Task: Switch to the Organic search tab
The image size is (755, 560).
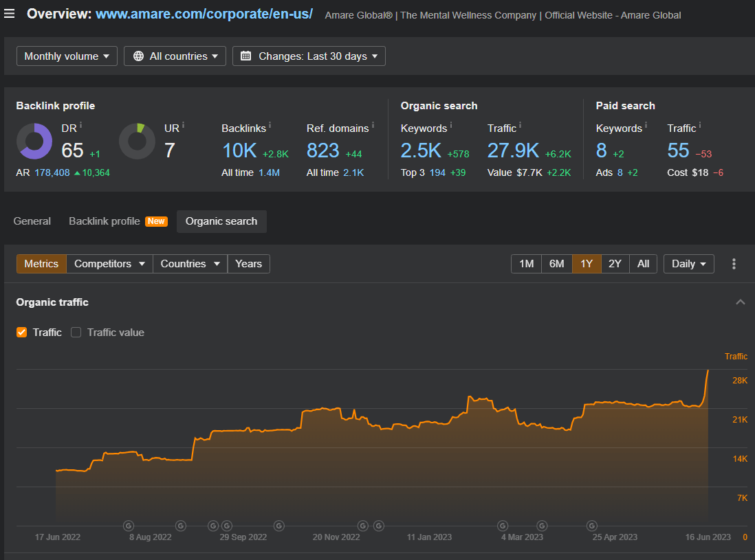Action: pos(221,221)
